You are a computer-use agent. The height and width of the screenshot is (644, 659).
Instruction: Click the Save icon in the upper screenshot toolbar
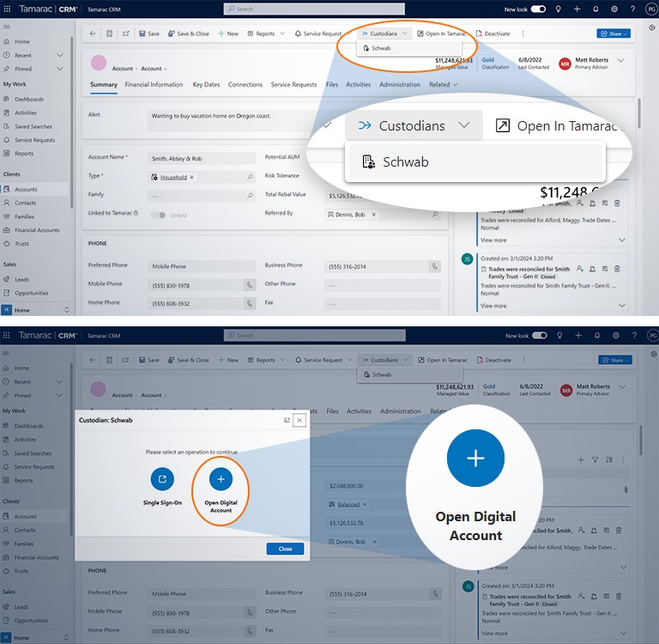[x=142, y=33]
